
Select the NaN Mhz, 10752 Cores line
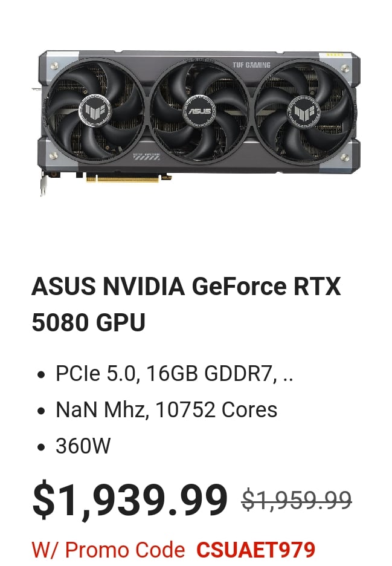[x=167, y=410]
